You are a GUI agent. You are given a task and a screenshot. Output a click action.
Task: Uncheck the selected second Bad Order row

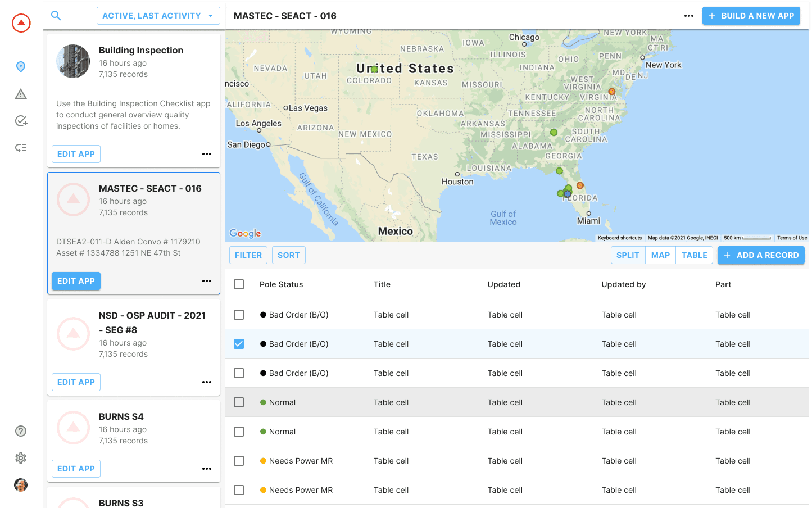(239, 344)
